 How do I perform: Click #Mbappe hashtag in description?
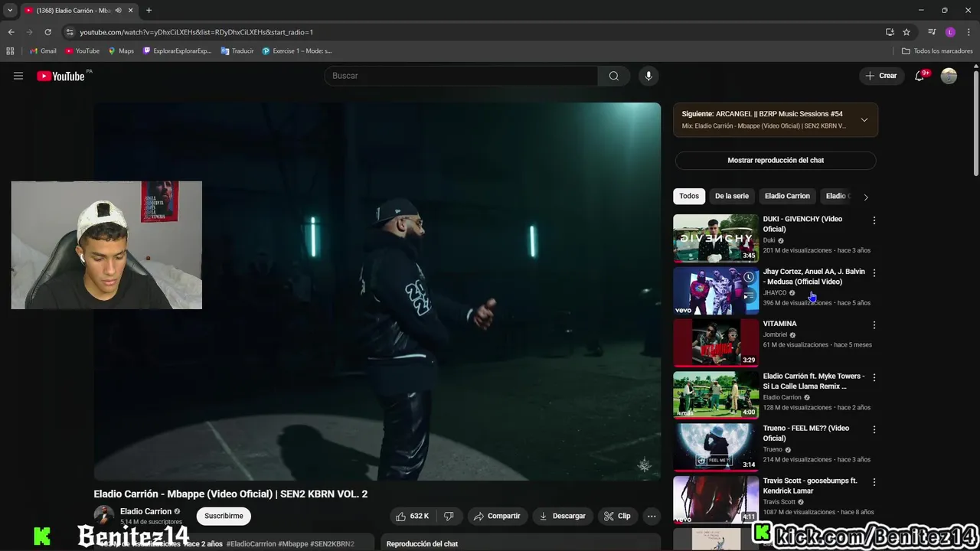292,544
